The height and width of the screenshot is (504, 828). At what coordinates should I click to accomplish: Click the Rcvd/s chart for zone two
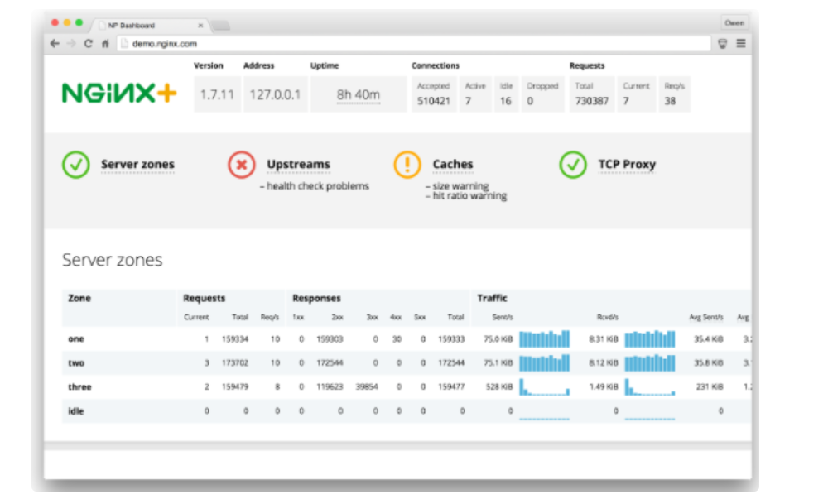tap(649, 363)
